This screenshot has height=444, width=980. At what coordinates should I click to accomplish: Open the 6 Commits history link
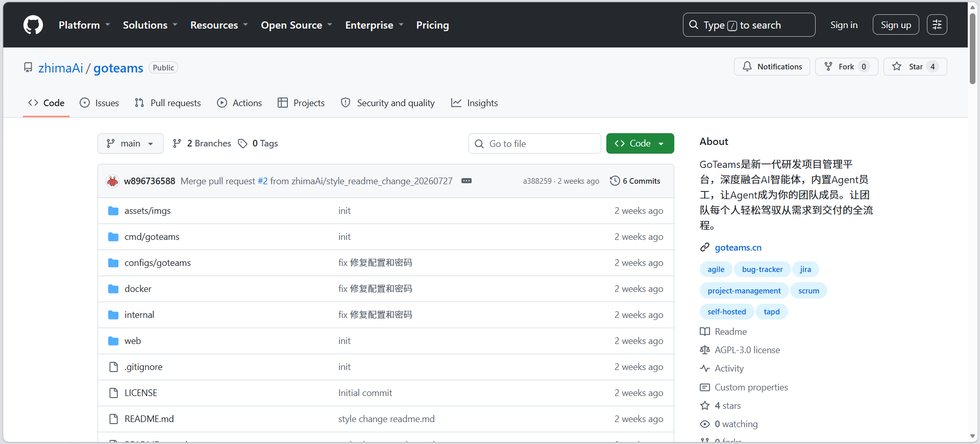point(635,181)
